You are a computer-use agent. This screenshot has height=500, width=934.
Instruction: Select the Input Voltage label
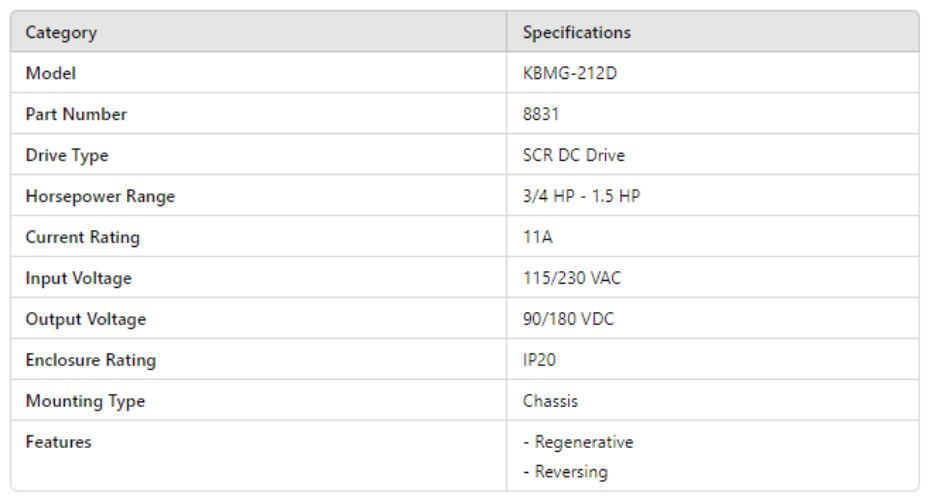click(x=78, y=278)
